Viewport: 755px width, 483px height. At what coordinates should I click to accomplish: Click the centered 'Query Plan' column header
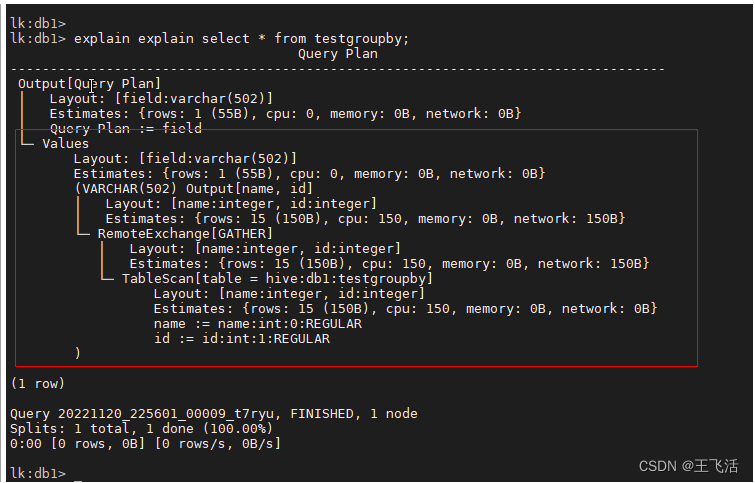tap(338, 53)
